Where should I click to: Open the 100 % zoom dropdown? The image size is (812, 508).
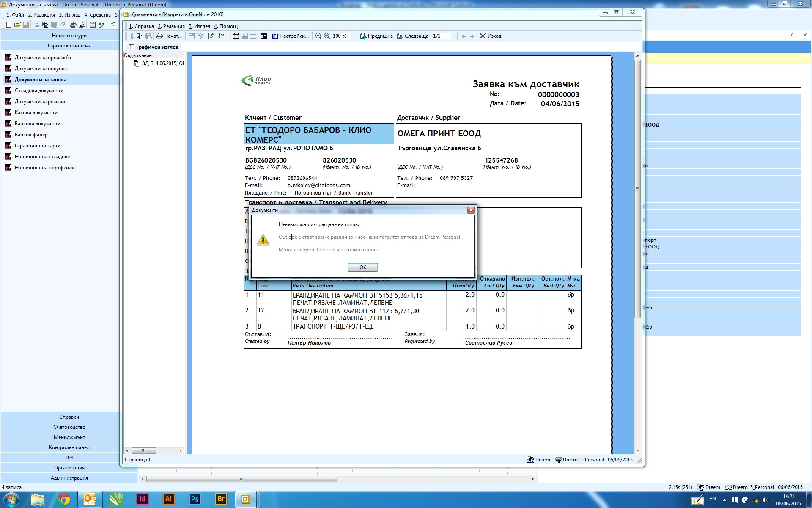[x=353, y=36]
